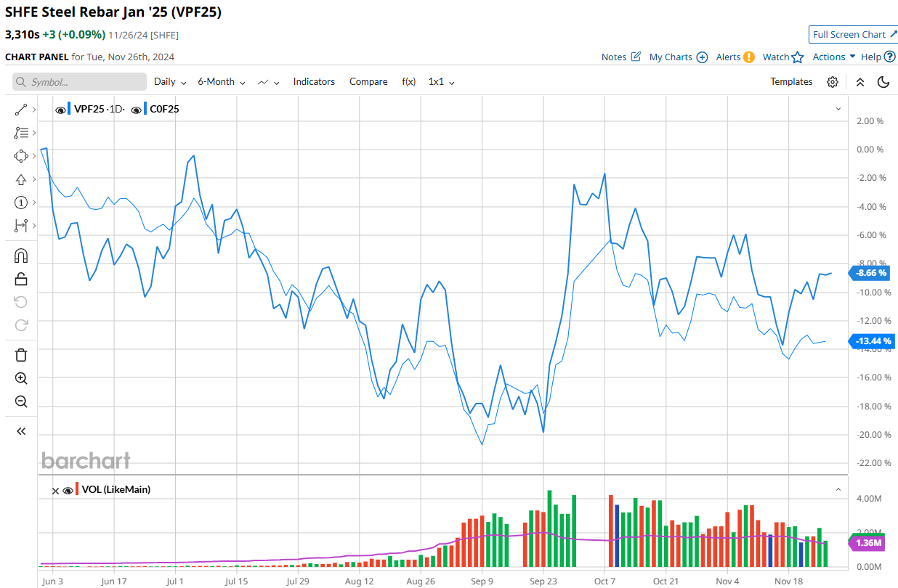
Task: Open the Templates link
Action: click(x=791, y=82)
